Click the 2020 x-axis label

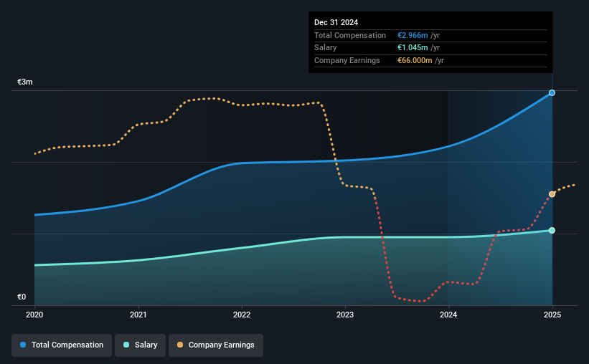(34, 315)
